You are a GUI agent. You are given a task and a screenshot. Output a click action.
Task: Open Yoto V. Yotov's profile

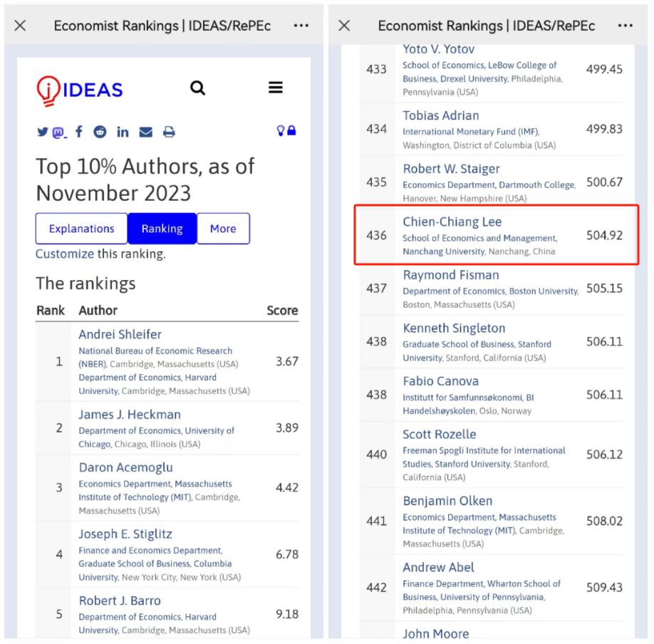point(438,49)
